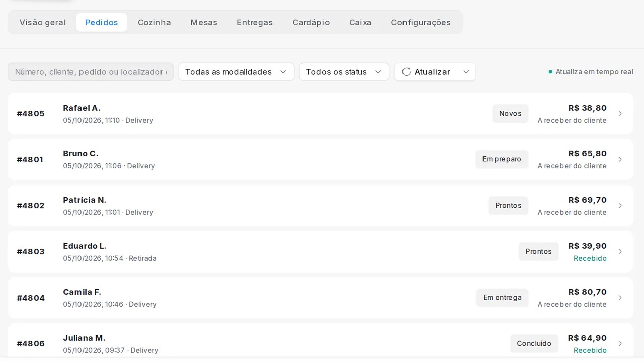Open the Entregas tab
Viewport: 644px width, 362px height.
pyautogui.click(x=255, y=22)
